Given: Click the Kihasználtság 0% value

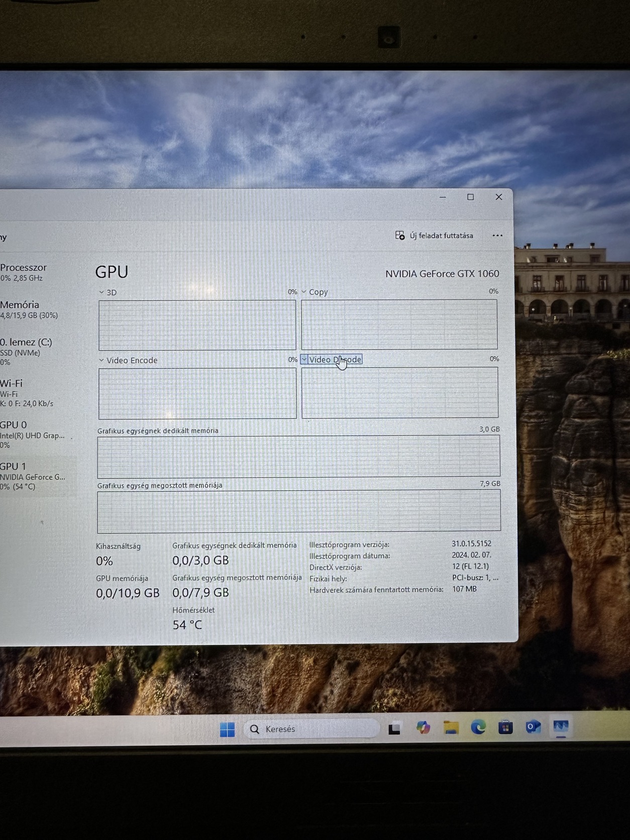Looking at the screenshot, I should click(104, 561).
